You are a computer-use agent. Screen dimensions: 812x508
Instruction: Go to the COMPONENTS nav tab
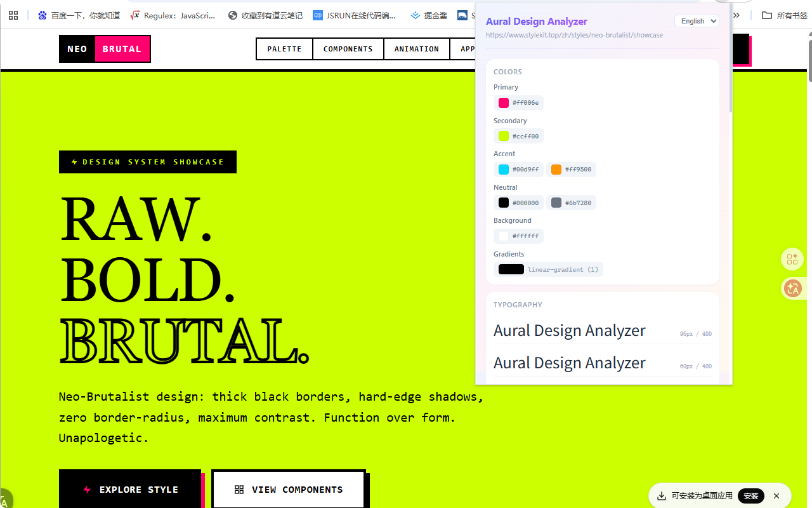[x=348, y=49]
